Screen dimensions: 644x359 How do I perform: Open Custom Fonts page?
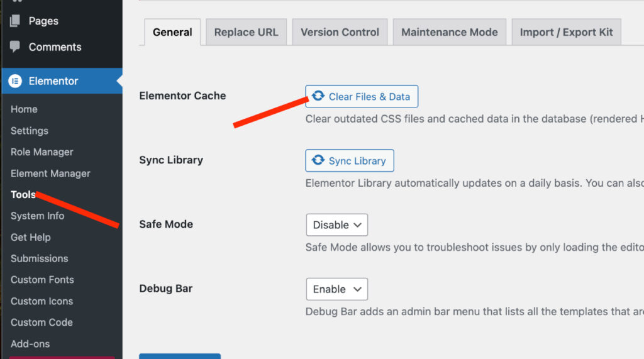(x=42, y=280)
